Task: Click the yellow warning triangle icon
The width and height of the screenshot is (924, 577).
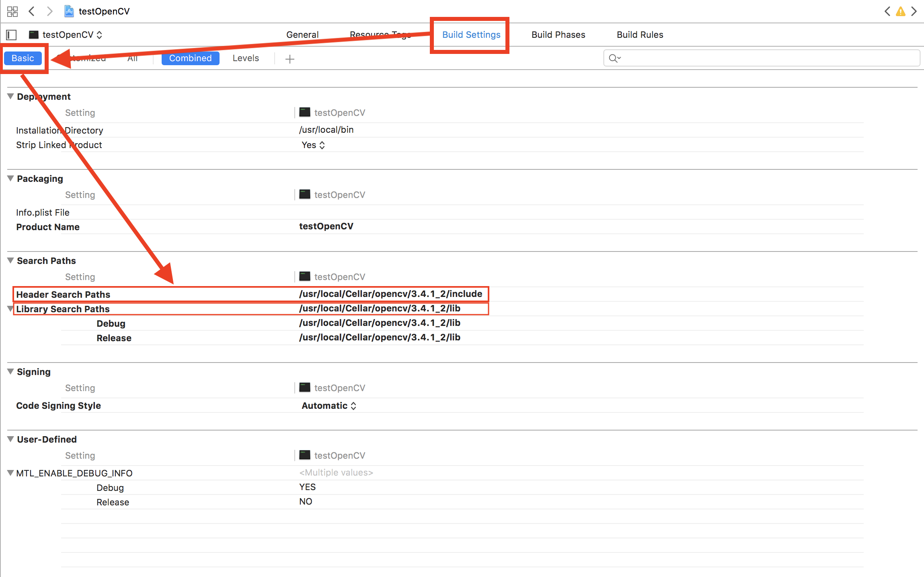Action: [901, 11]
